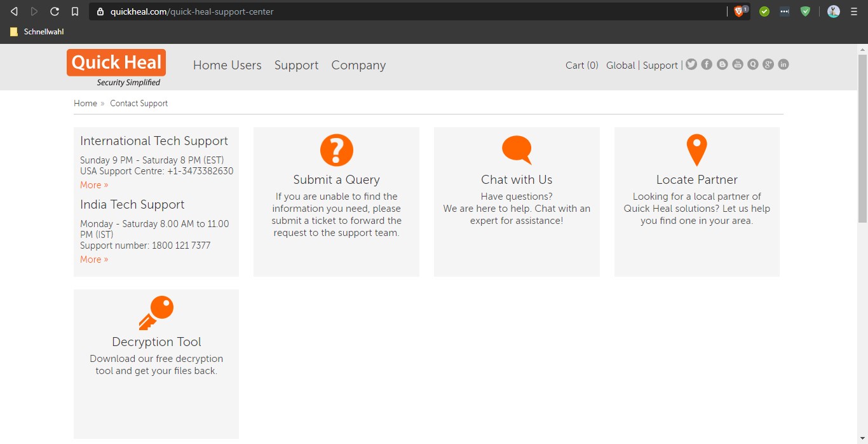
Task: Click the Support link beside Global
Action: [x=660, y=65]
